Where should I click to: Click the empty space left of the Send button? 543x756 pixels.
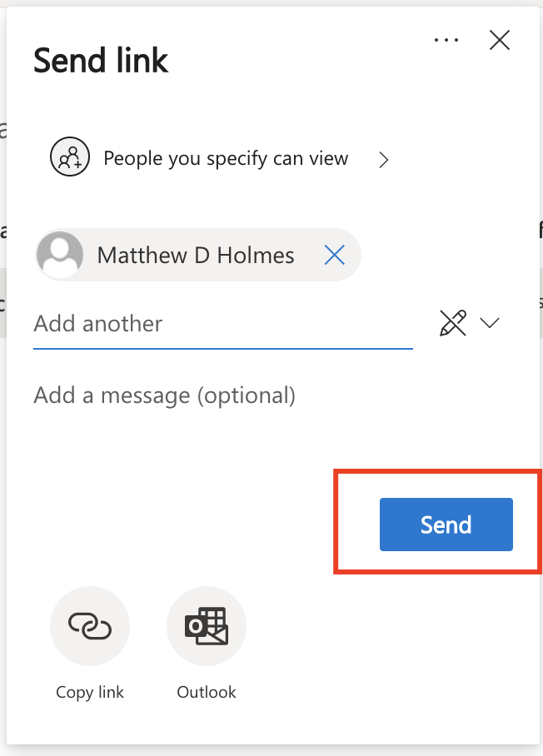pos(193,525)
